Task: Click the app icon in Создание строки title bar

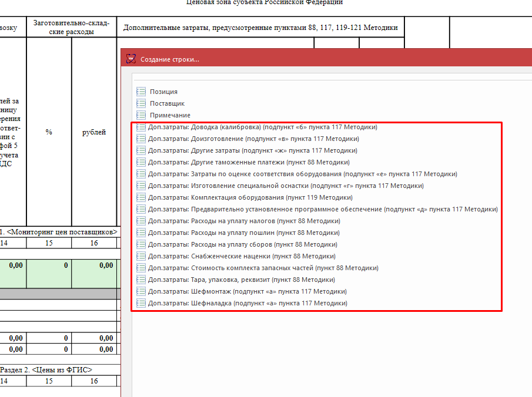Action: [131, 59]
